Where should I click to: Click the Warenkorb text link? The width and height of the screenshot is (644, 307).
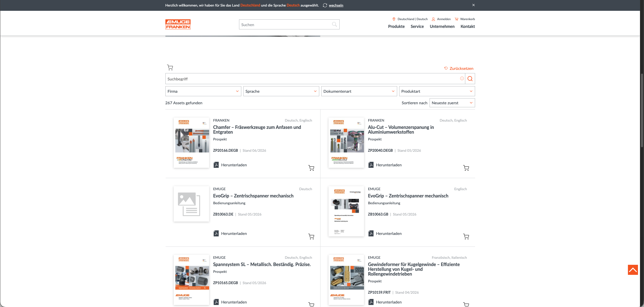pos(468,19)
